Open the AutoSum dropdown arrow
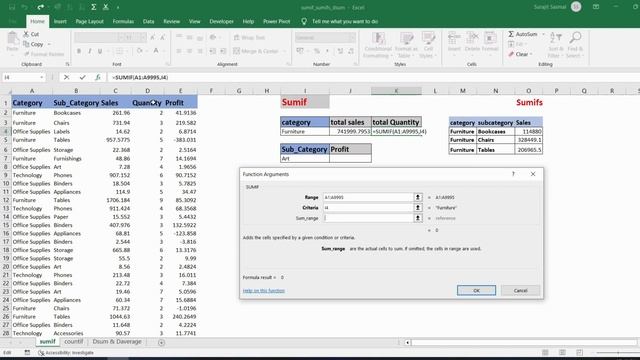Screen dimensions: 640x360 [543, 34]
